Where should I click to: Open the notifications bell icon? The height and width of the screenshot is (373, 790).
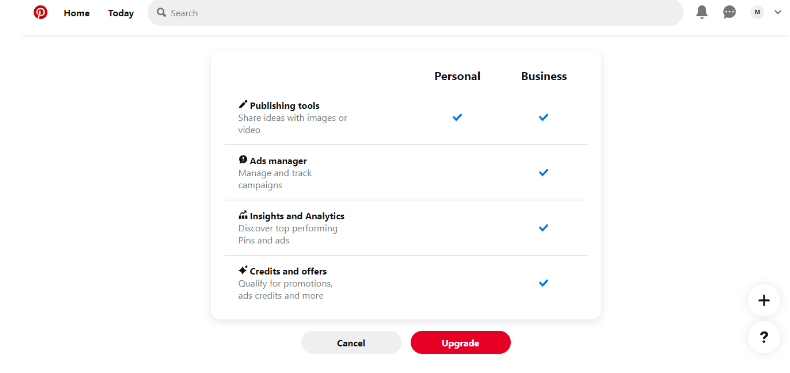(x=701, y=12)
